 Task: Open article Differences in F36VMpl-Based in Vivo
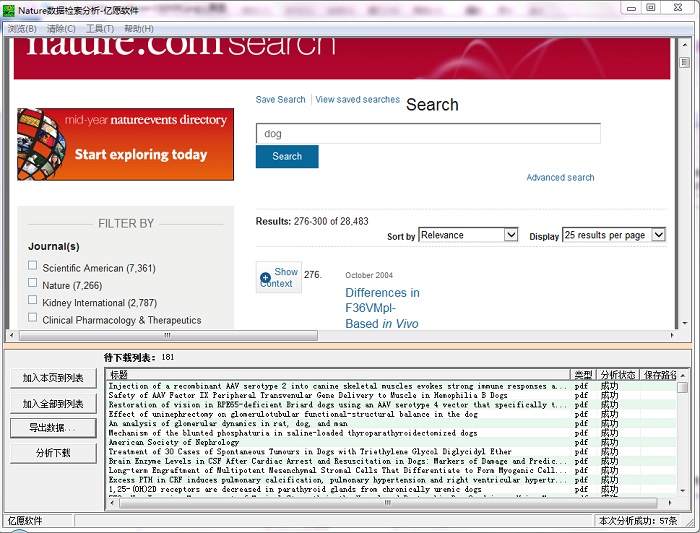[x=383, y=308]
